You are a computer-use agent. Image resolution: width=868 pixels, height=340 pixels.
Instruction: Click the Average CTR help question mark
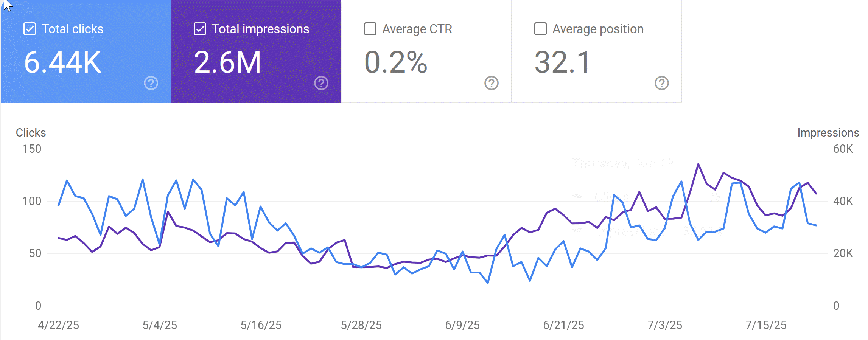[492, 83]
